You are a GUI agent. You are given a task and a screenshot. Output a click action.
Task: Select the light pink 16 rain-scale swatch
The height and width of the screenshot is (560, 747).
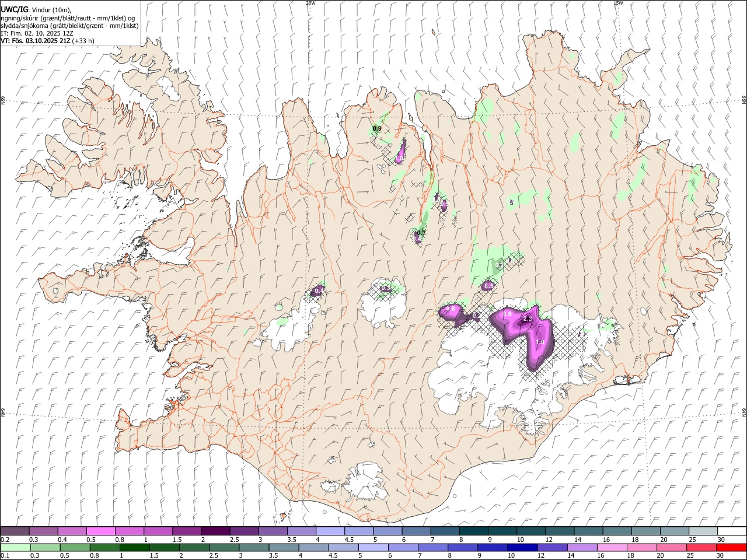(x=612, y=547)
